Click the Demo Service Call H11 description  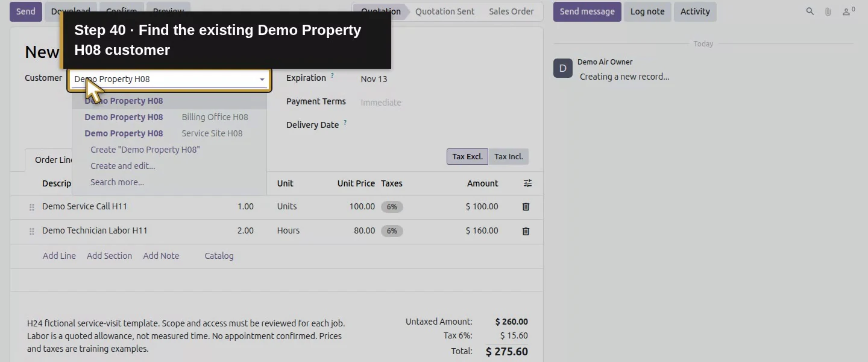pyautogui.click(x=84, y=206)
